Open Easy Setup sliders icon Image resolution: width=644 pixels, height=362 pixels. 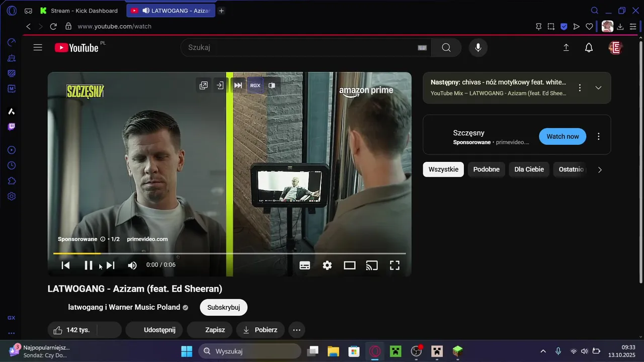tap(633, 27)
